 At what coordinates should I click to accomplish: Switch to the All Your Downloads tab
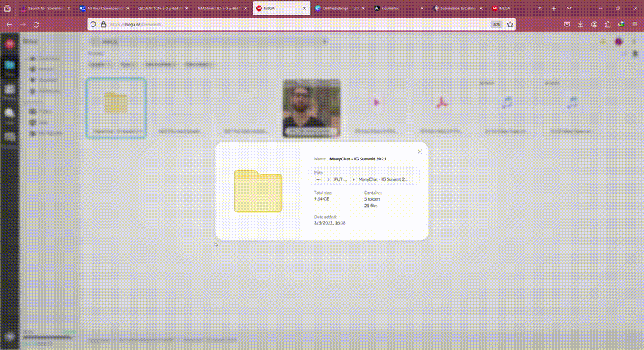tap(104, 8)
